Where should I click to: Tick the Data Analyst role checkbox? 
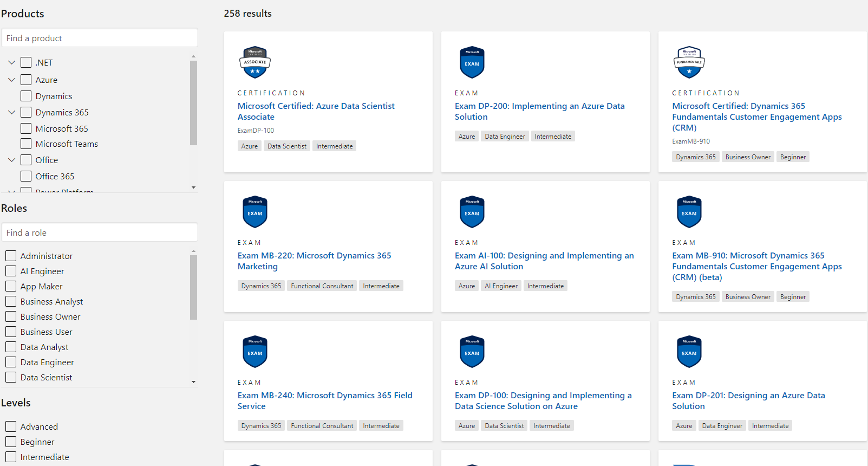[11, 347]
